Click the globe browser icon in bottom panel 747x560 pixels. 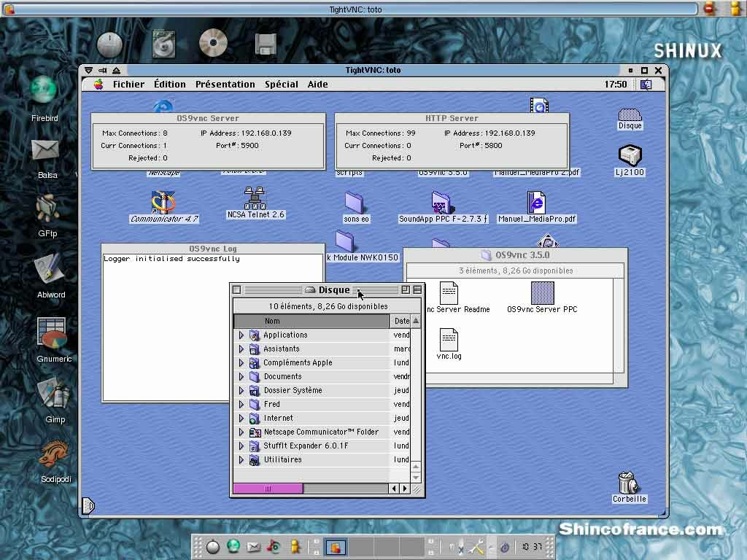point(233,546)
